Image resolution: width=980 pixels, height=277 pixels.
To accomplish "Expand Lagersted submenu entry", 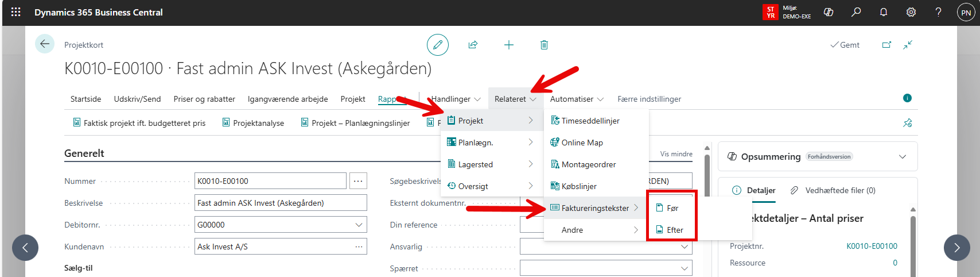I will pos(491,164).
